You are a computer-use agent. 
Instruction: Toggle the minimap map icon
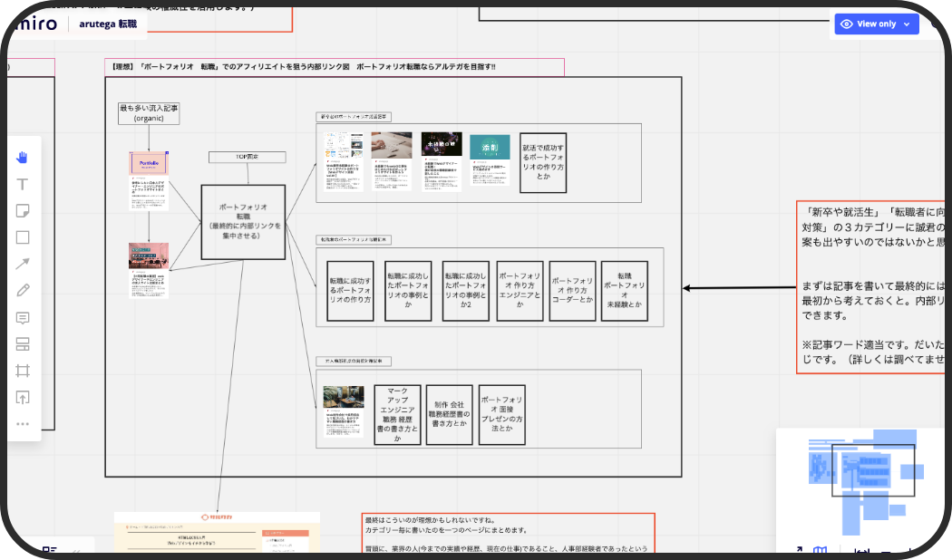coord(821,551)
